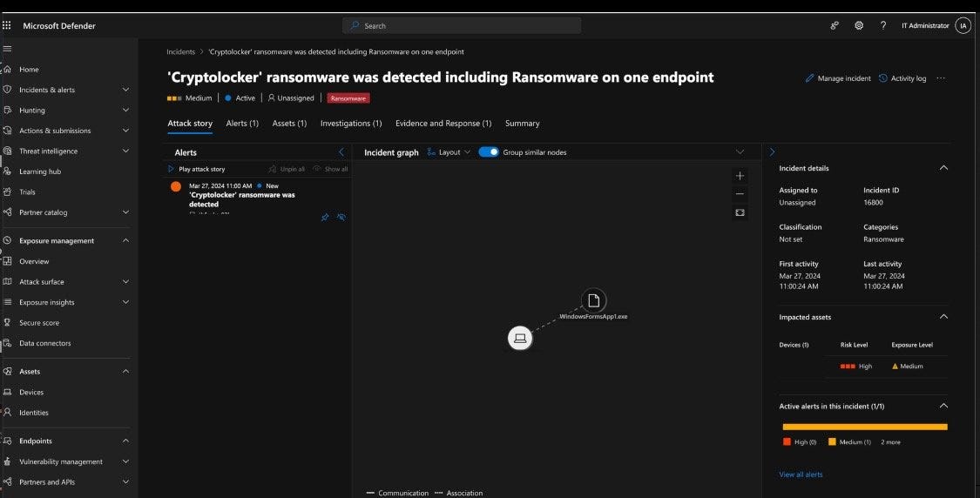This screenshot has width=980, height=498.
Task: Open the Layout dropdown
Action: (x=449, y=151)
